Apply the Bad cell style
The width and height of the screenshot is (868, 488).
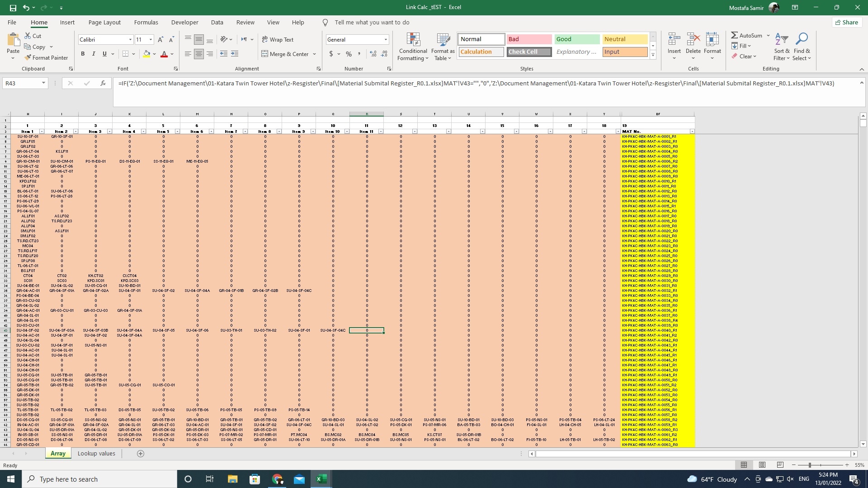coord(529,39)
